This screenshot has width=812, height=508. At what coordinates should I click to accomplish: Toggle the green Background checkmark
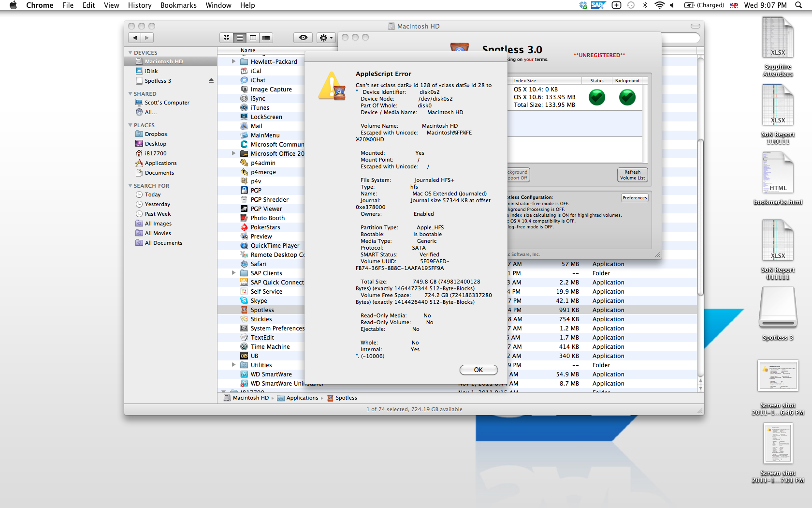(x=627, y=97)
